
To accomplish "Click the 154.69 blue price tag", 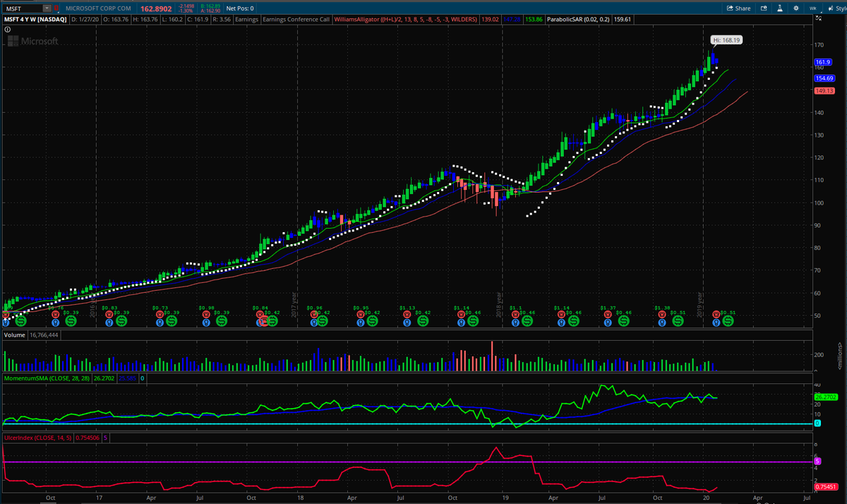I will click(x=824, y=78).
